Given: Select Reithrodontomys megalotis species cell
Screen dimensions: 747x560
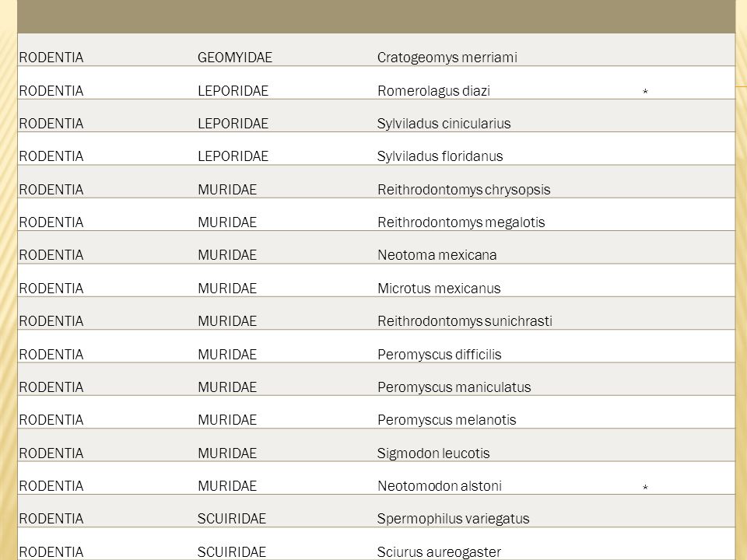Looking at the screenshot, I should [461, 222].
